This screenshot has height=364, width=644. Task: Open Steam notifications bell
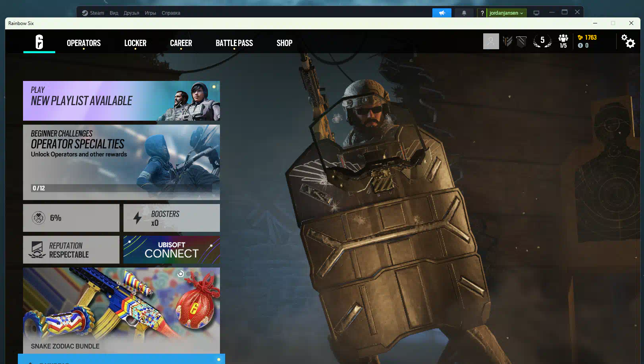(x=464, y=13)
